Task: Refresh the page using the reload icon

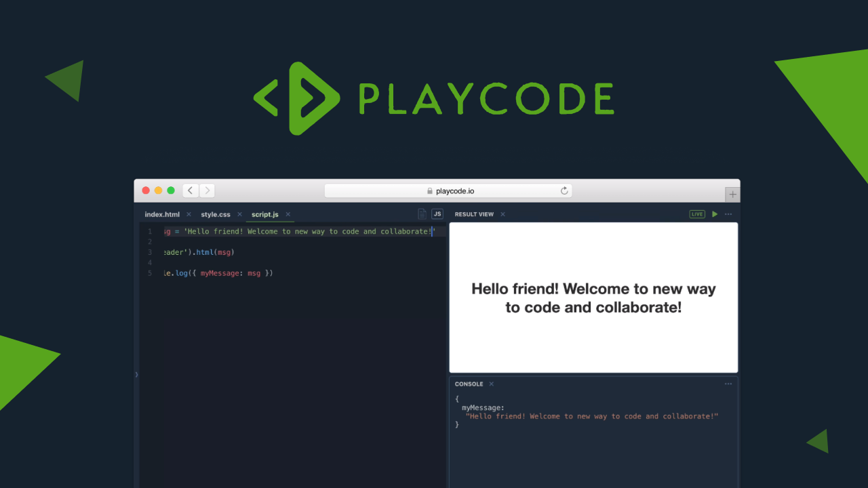Action: pos(564,190)
